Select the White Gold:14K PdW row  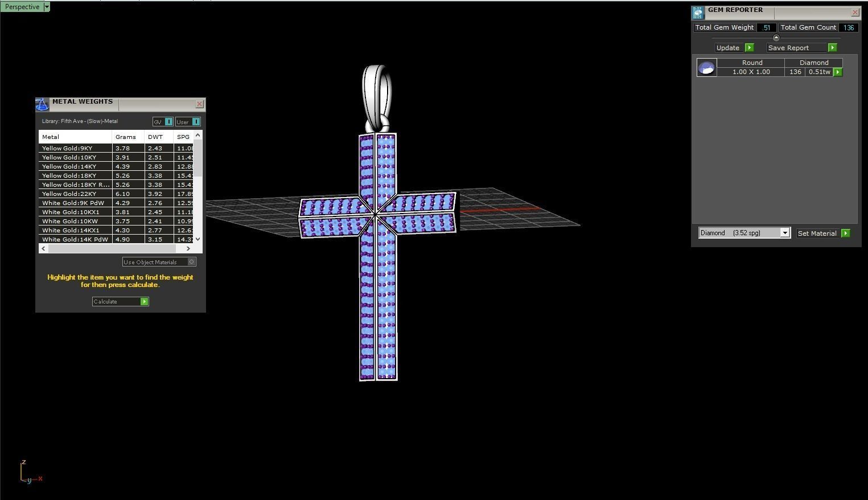point(117,239)
